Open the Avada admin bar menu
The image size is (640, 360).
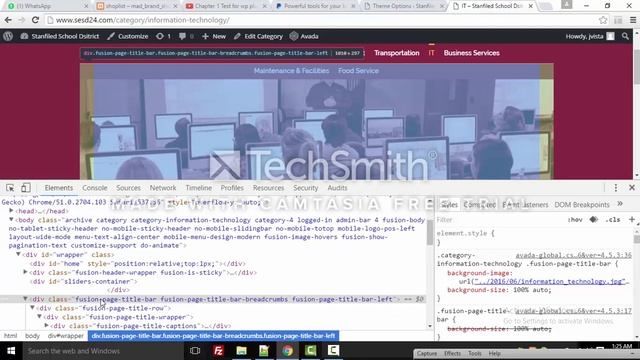(304, 36)
